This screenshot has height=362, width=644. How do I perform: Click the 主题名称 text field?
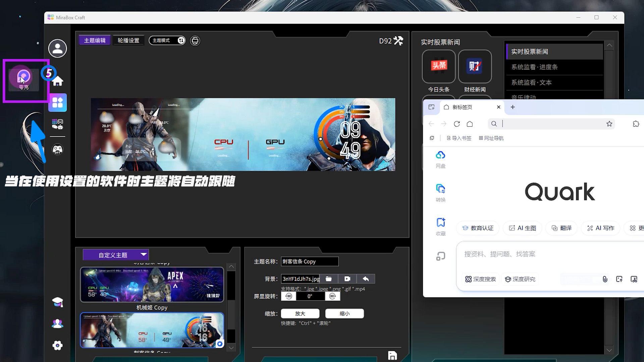[x=310, y=261]
